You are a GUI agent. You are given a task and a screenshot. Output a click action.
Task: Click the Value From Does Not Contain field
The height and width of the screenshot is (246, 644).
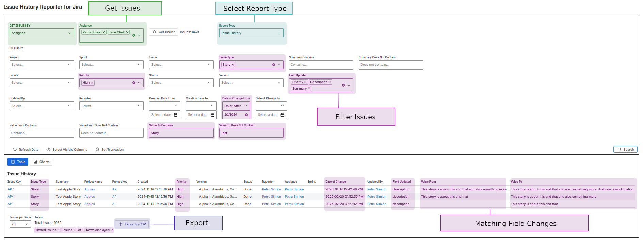click(x=111, y=133)
